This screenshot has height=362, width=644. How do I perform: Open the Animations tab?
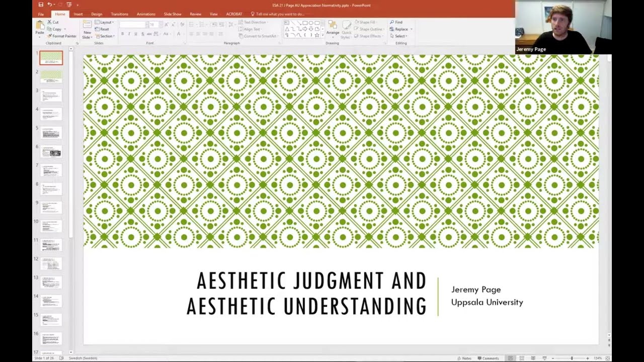pos(146,14)
